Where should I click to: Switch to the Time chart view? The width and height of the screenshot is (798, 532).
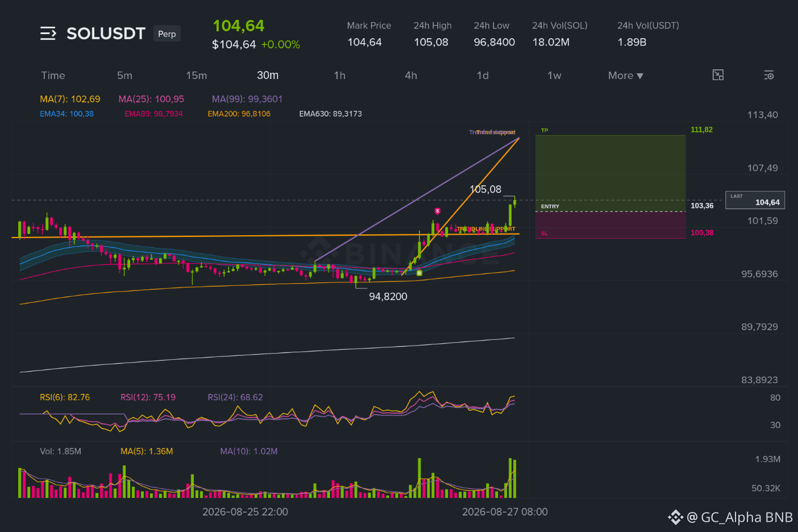[x=53, y=76]
